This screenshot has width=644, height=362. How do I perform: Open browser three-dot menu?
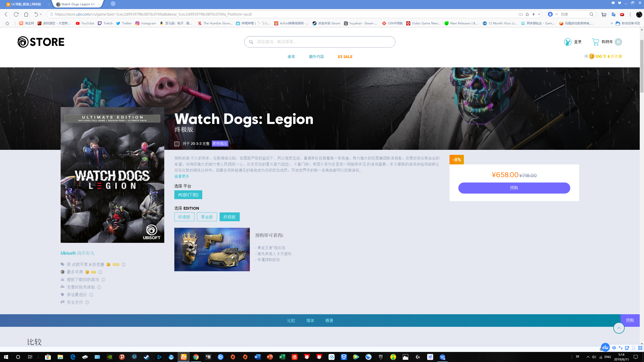[x=630, y=14]
